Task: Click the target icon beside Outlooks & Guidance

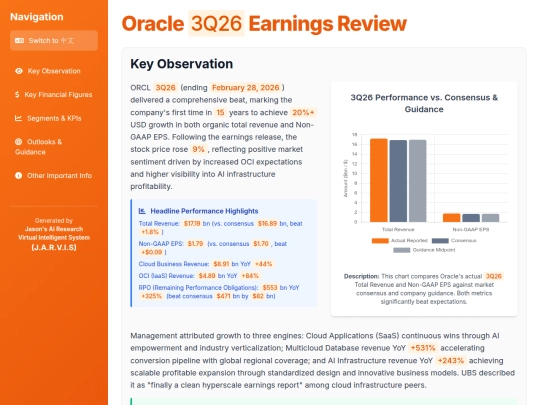Action: tap(19, 142)
